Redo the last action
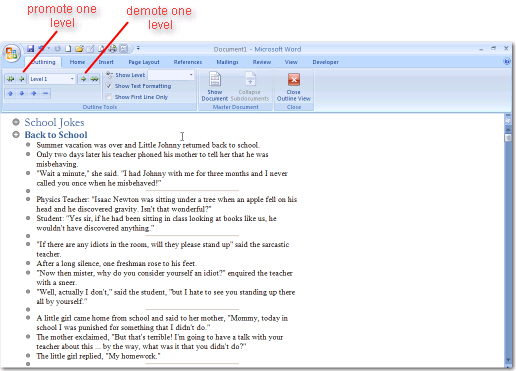Viewport: 516px width, 371px height. pos(57,49)
